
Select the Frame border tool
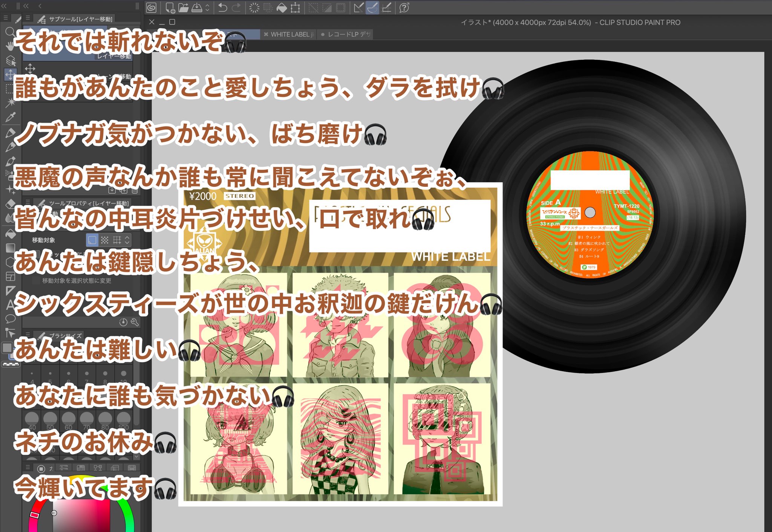[x=10, y=277]
